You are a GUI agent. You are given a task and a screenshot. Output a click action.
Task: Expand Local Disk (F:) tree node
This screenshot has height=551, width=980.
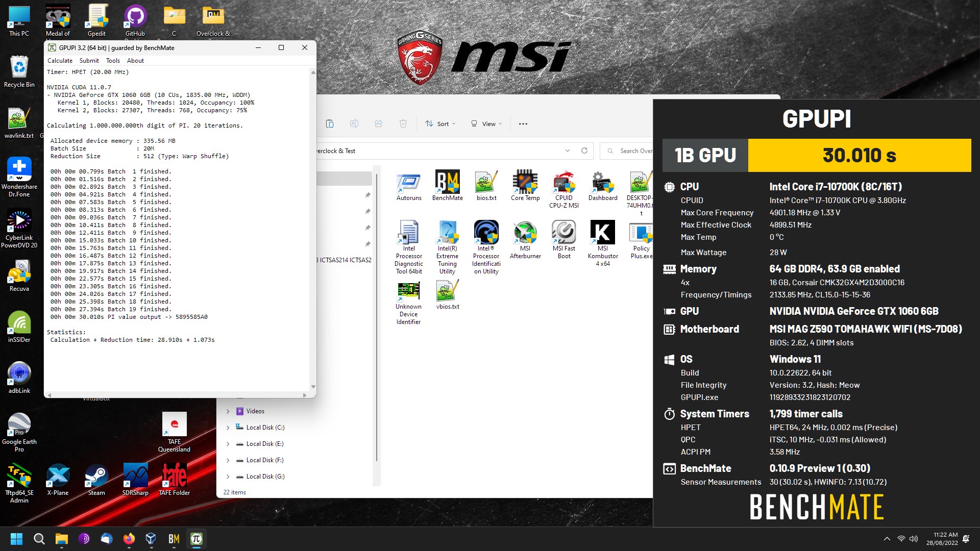tap(228, 460)
